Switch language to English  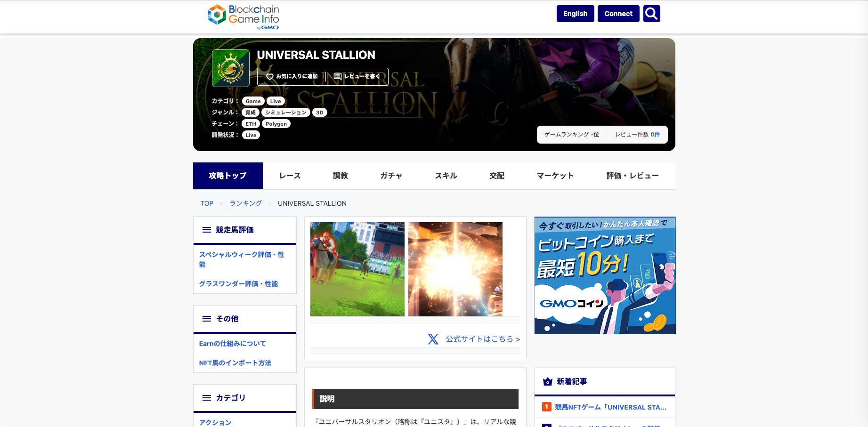click(x=576, y=14)
